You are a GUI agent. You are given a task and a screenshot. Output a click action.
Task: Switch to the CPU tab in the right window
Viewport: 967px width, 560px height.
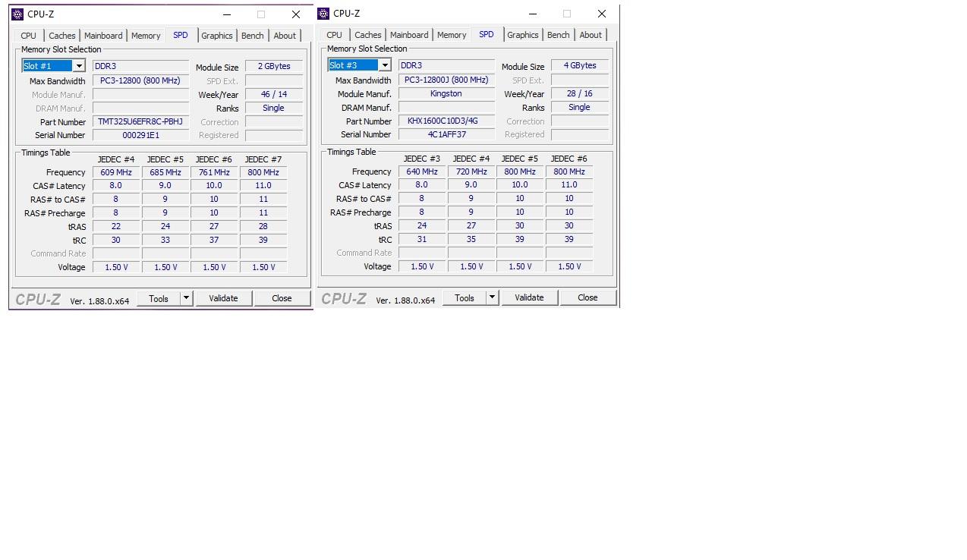(x=334, y=35)
